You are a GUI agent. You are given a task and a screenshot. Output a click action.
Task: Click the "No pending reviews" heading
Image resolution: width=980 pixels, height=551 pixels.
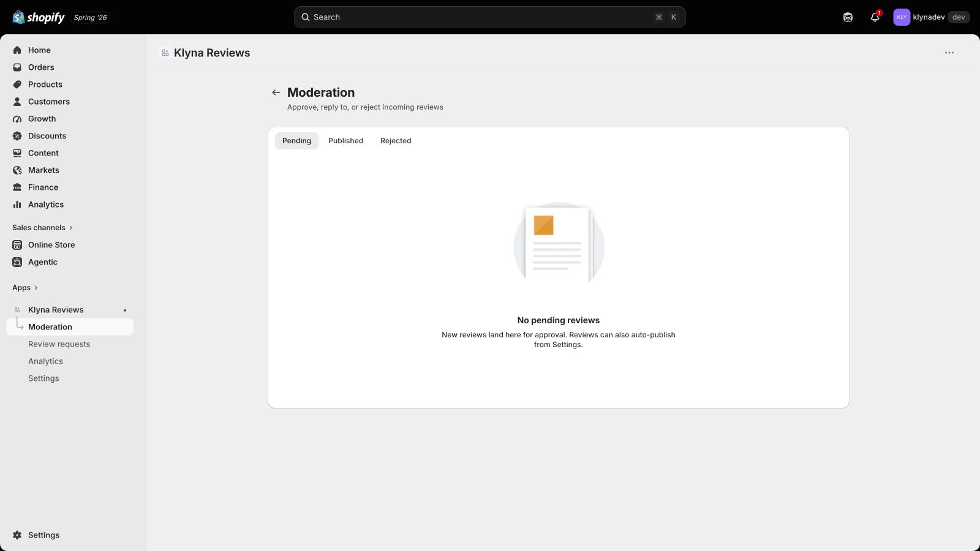point(558,320)
